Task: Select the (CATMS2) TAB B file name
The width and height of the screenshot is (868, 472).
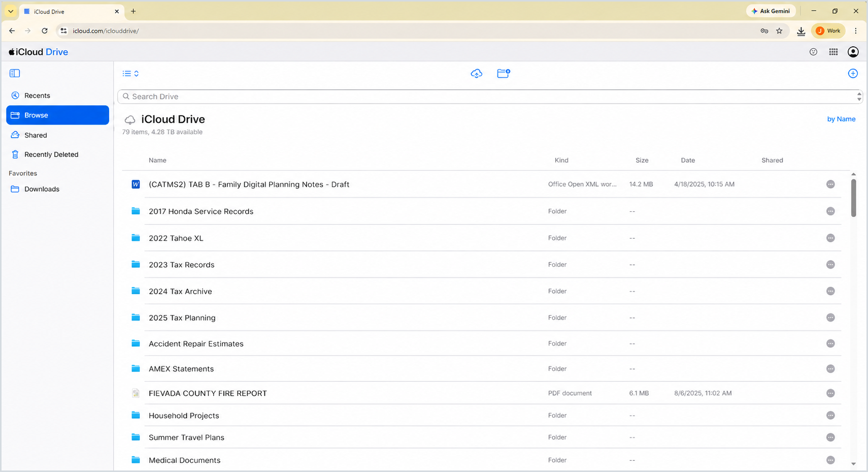Action: [x=249, y=184]
